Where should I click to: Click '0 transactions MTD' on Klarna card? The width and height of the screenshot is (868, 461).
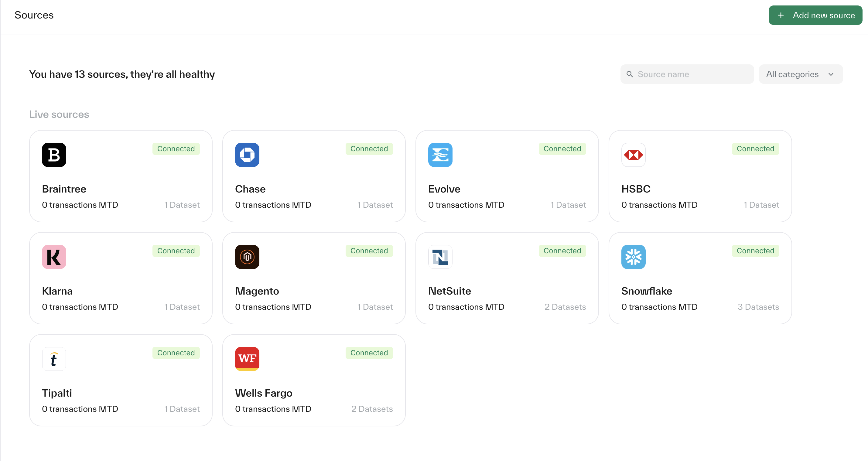click(80, 307)
